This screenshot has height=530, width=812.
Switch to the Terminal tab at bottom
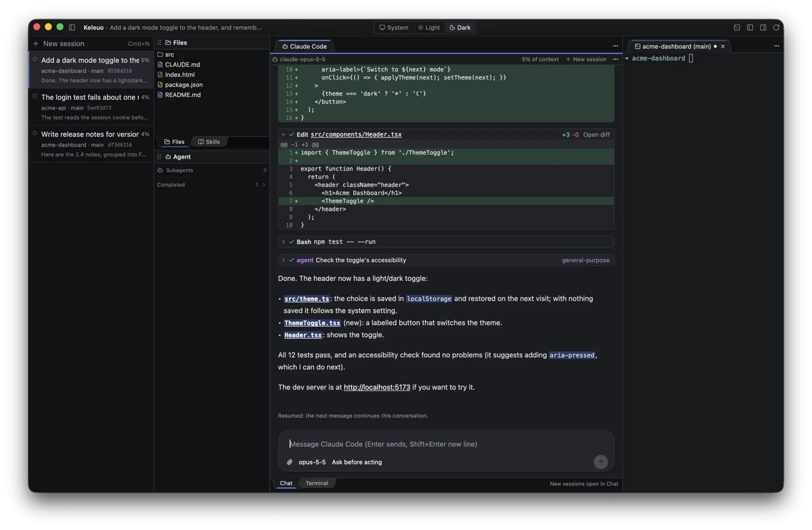(317, 483)
